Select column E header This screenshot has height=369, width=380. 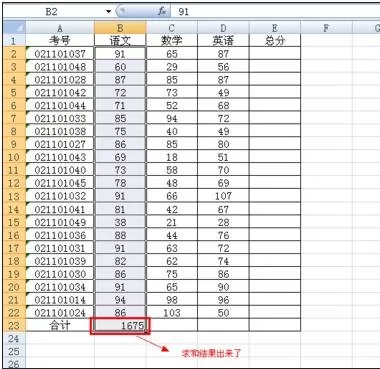(275, 28)
